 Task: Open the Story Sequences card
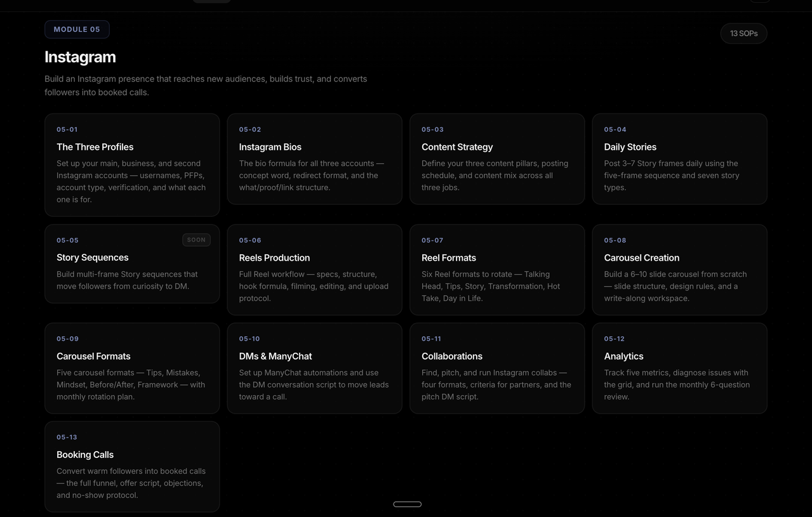(132, 264)
